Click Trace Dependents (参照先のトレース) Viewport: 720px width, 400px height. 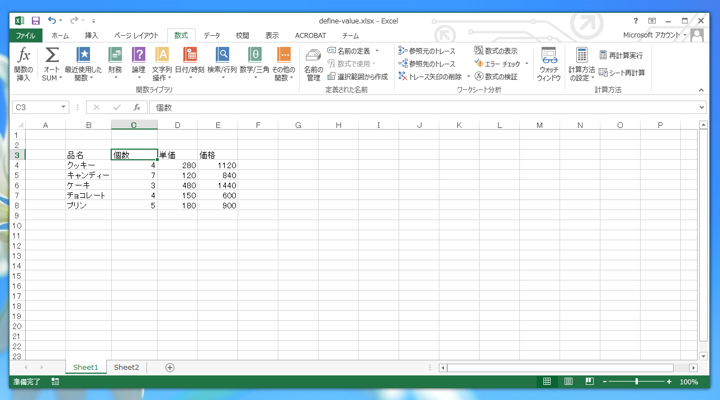point(427,64)
